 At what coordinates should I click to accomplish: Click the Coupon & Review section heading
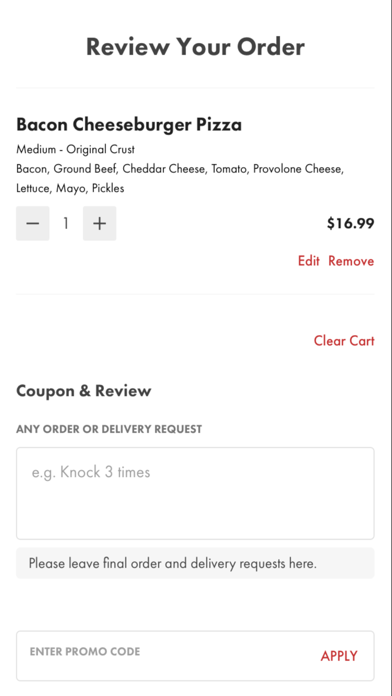(83, 391)
